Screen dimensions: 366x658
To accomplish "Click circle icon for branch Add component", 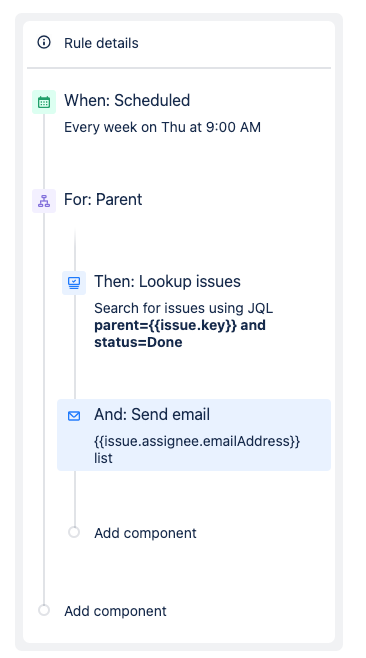I will 74,532.
